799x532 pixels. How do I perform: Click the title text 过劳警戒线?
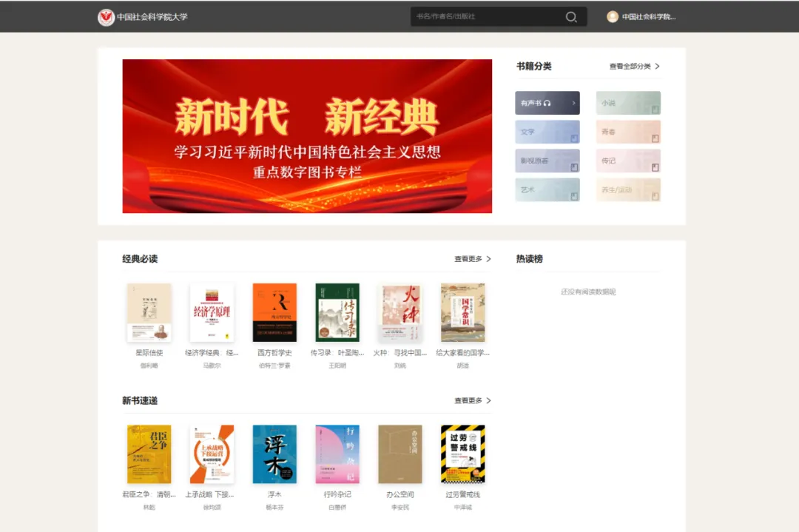point(462,494)
